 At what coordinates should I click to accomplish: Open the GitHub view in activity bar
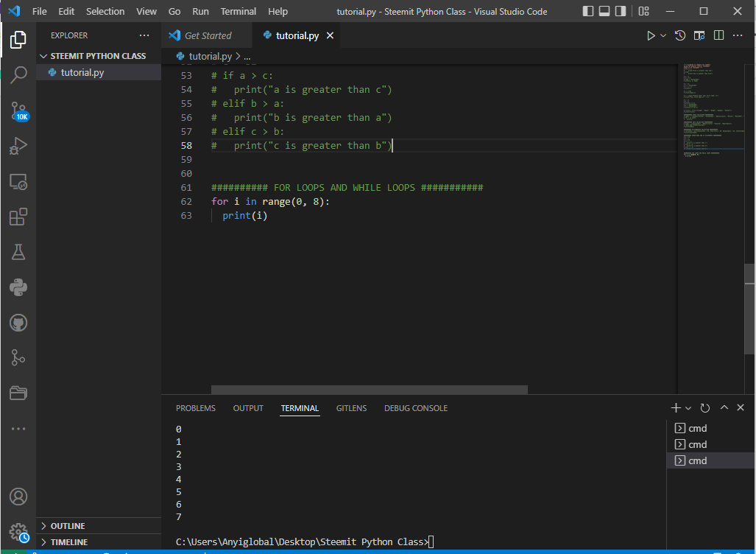[x=18, y=323]
